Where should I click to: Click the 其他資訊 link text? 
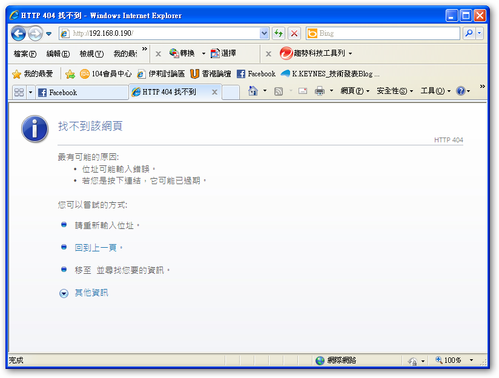coord(91,293)
